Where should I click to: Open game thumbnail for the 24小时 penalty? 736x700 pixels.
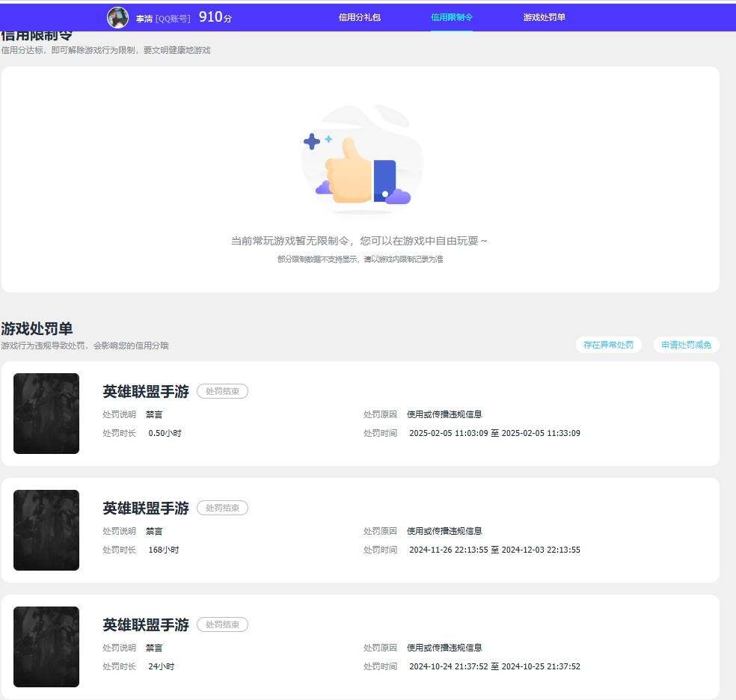[46, 647]
